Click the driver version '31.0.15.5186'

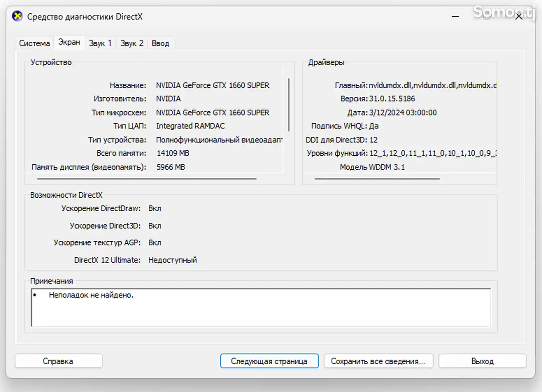[x=392, y=99]
